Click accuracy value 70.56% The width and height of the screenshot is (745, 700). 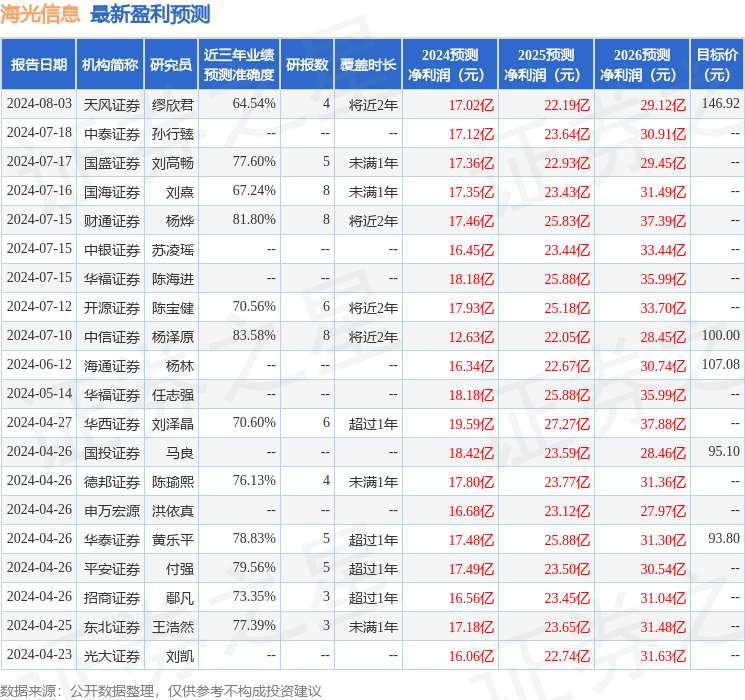click(254, 307)
